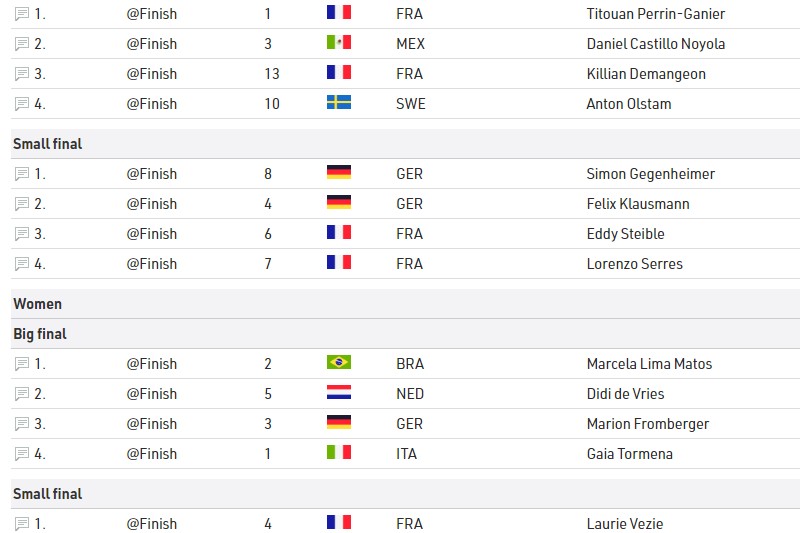Click comment icon beside Gaia Tormena's row
This screenshot has width=800, height=533.
tap(22, 454)
